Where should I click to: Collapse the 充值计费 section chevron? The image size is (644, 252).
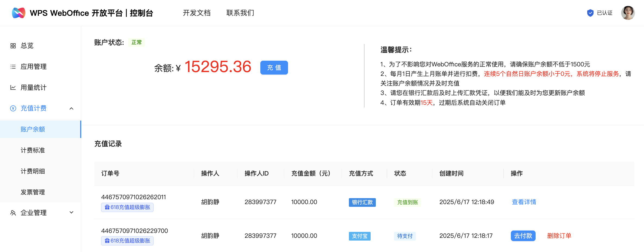pyautogui.click(x=71, y=109)
